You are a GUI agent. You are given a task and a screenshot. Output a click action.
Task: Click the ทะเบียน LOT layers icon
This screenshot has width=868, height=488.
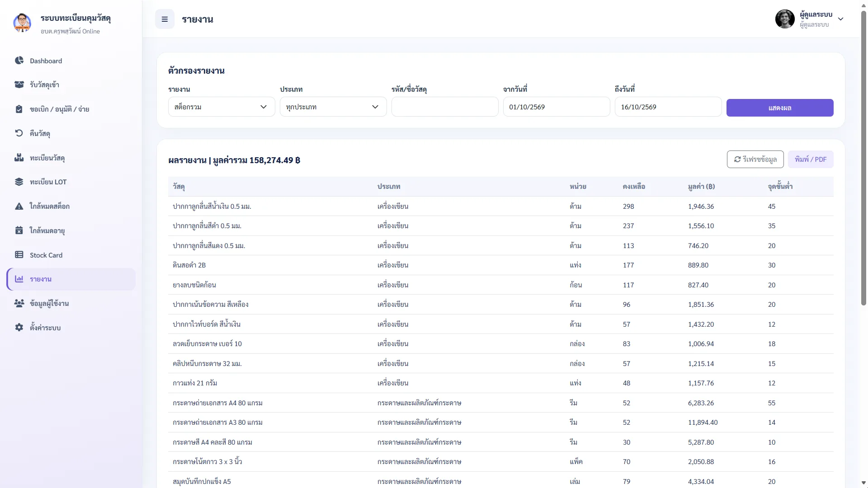pyautogui.click(x=19, y=182)
